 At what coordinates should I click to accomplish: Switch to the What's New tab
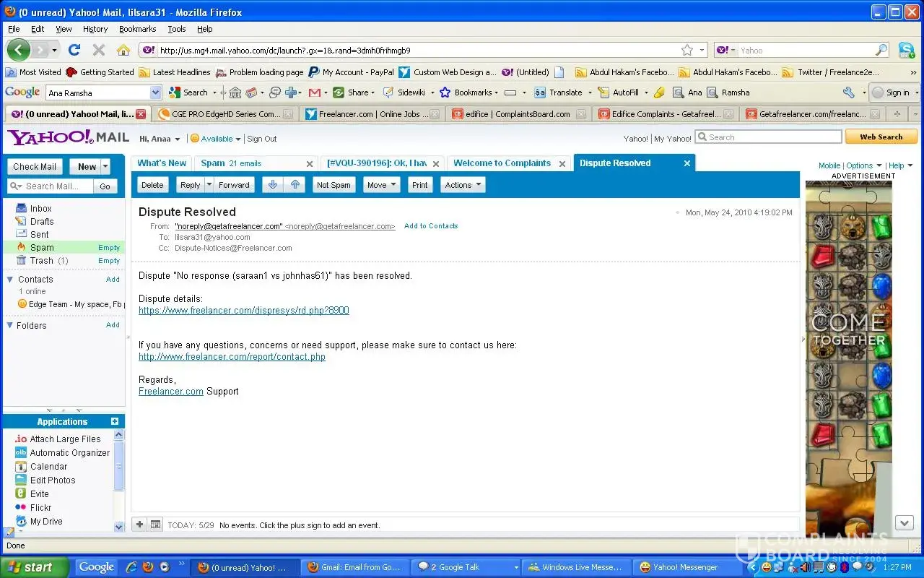click(x=162, y=163)
